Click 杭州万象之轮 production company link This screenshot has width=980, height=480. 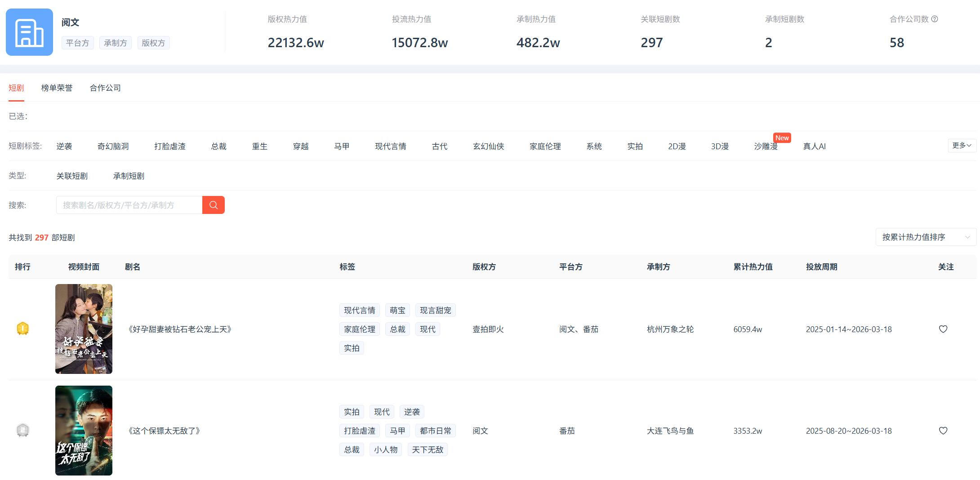(x=670, y=329)
